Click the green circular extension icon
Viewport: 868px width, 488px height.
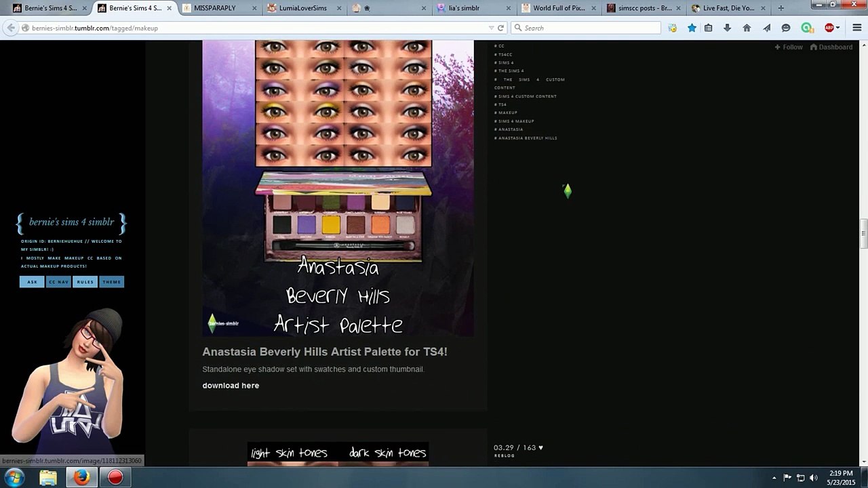point(806,28)
